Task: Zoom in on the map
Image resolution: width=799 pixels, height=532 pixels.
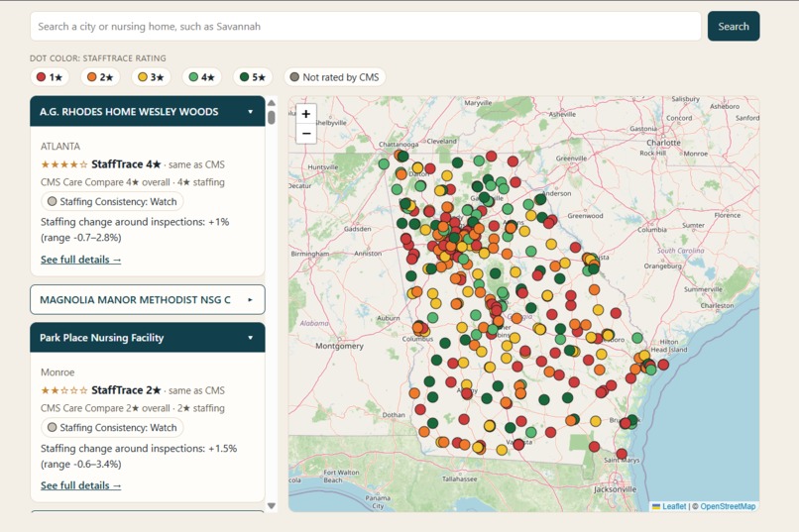Action: (x=305, y=114)
